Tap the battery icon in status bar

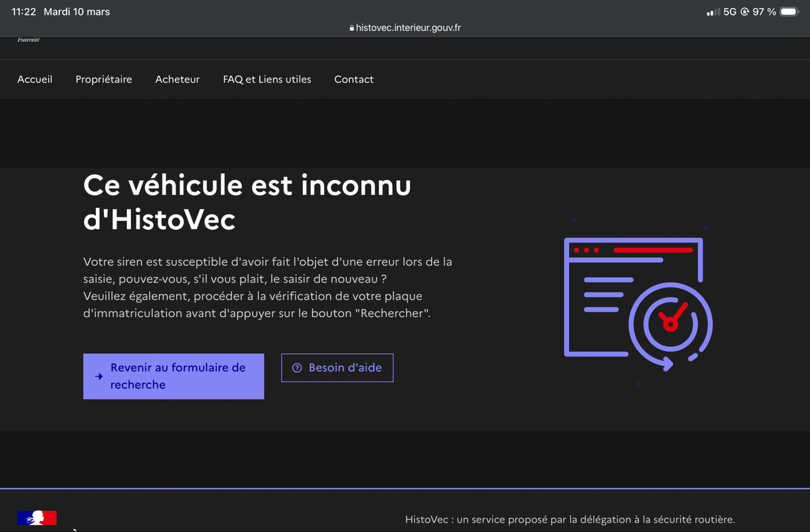click(789, 11)
